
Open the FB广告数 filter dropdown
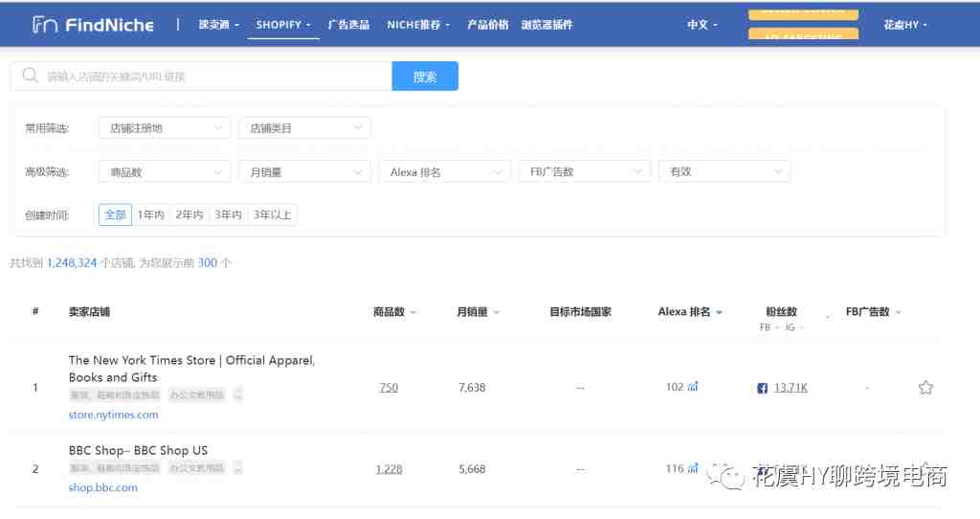[585, 172]
